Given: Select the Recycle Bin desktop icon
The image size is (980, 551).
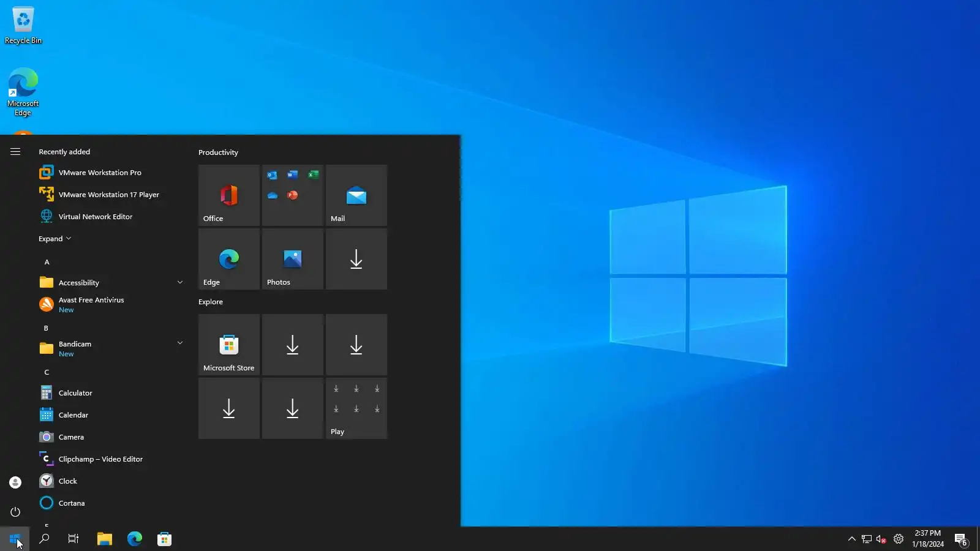Looking at the screenshot, I should 23,25.
